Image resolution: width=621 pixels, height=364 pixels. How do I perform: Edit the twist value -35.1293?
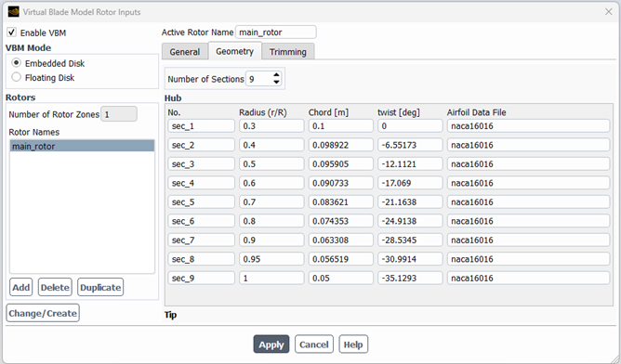(x=410, y=278)
